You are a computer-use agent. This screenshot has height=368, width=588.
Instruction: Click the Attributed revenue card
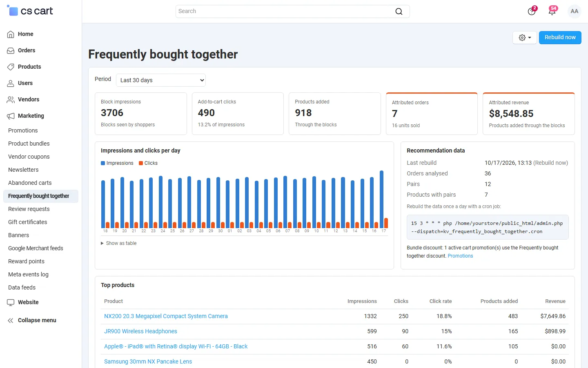pyautogui.click(x=529, y=114)
